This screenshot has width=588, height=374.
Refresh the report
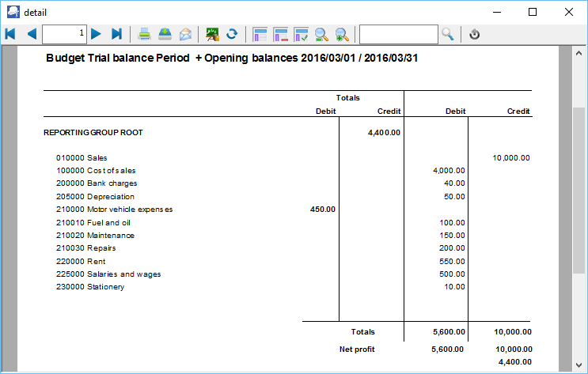pyautogui.click(x=232, y=34)
